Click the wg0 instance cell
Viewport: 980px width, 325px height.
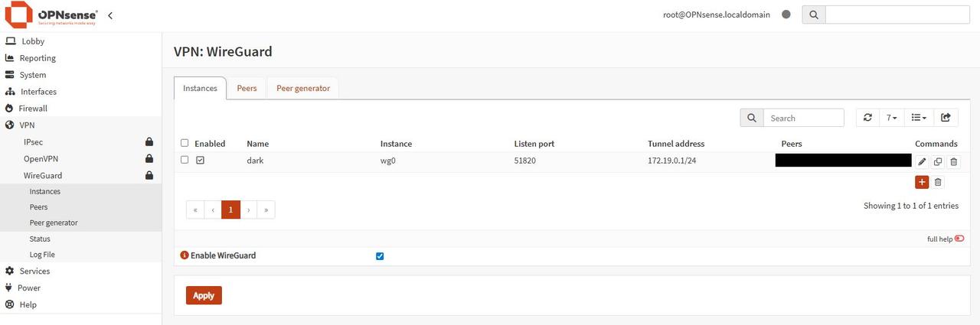pyautogui.click(x=387, y=161)
